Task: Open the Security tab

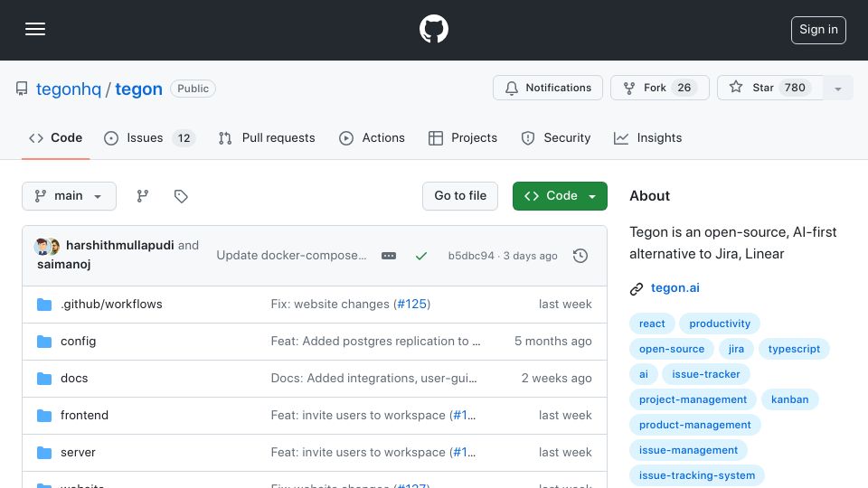Action: pyautogui.click(x=556, y=137)
